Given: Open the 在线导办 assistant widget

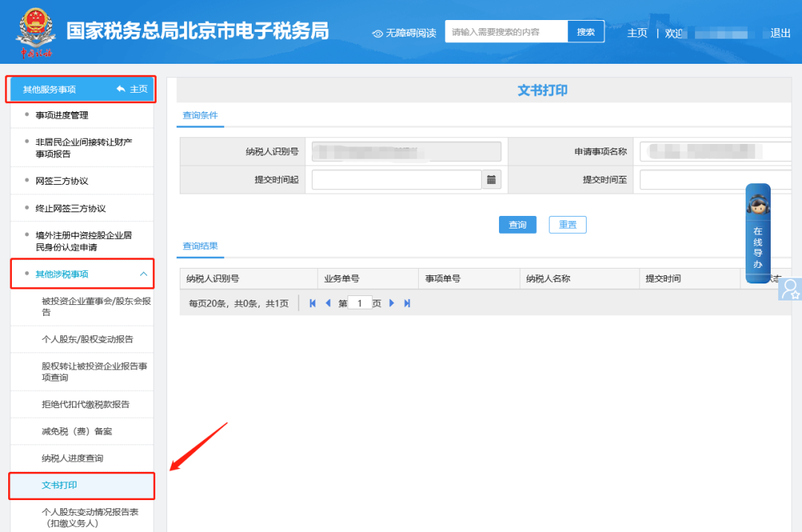Looking at the screenshot, I should click(x=757, y=234).
